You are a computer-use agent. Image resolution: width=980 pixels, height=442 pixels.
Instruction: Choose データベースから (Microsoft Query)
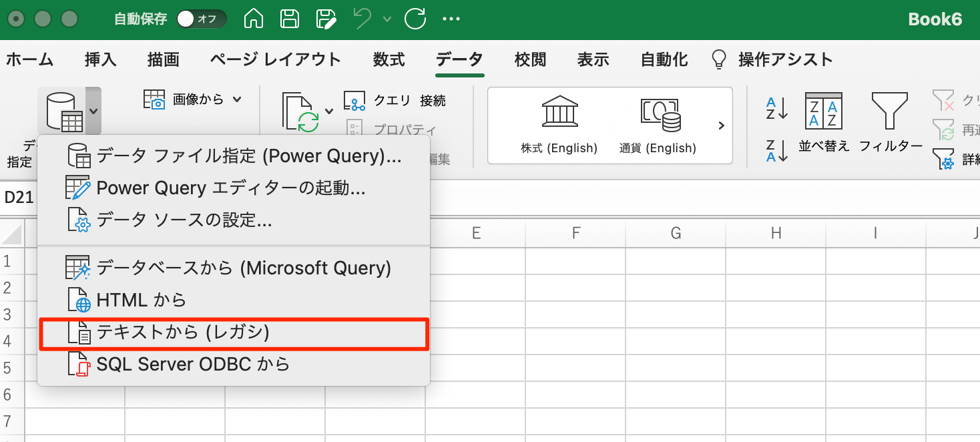(x=234, y=268)
